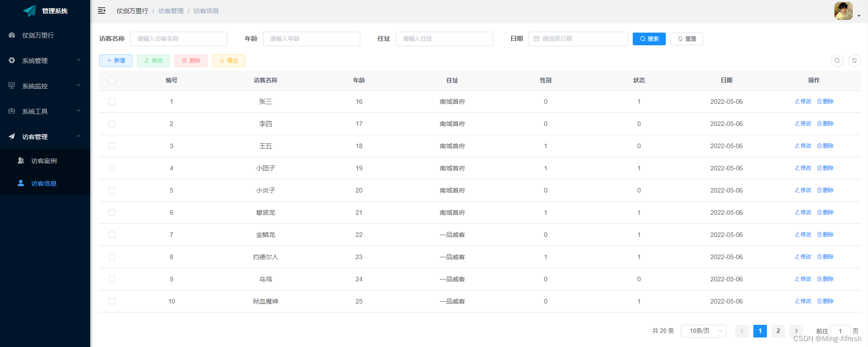Open the calendar date picker field
The image size is (868, 347).
click(x=578, y=39)
